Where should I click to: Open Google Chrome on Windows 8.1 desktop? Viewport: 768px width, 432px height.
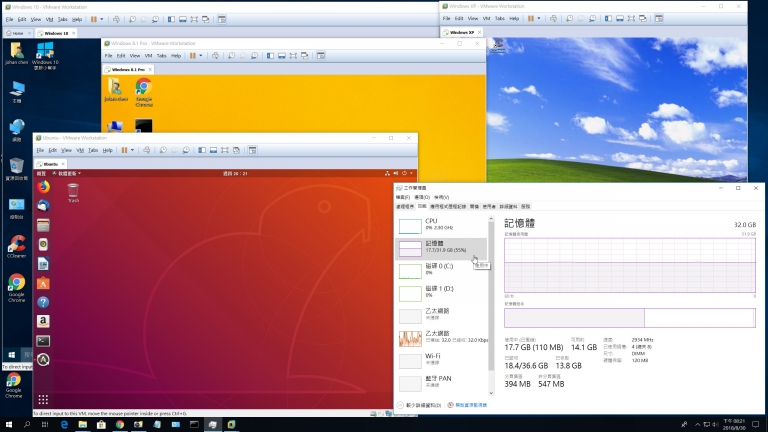tap(144, 92)
